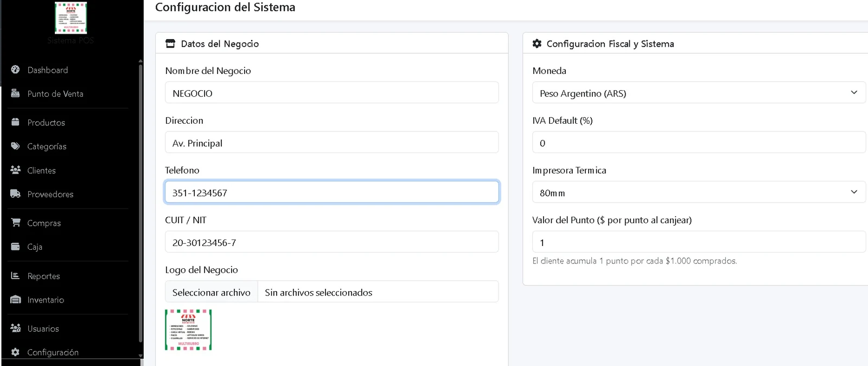Click the Reportes chart icon

(15, 276)
